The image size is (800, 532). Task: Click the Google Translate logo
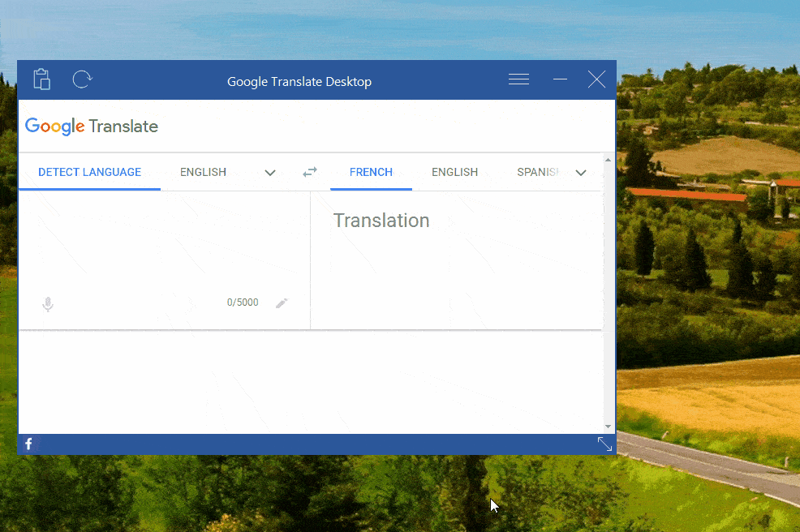(92, 126)
